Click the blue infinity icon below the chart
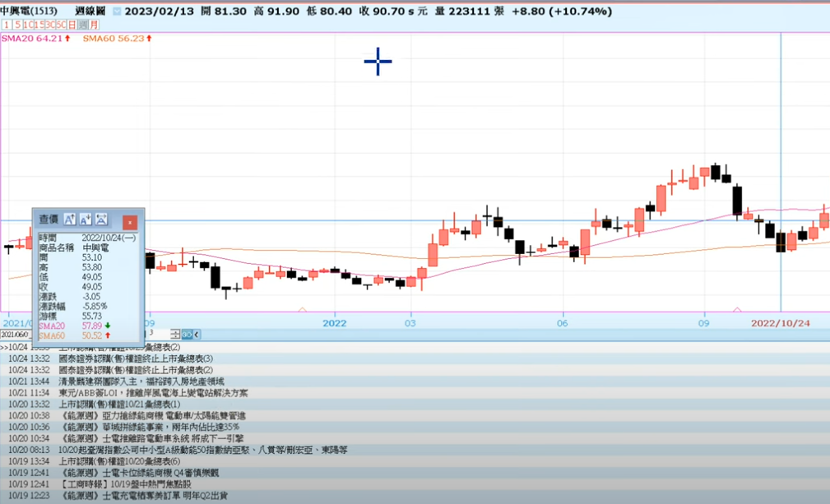The image size is (830, 504). click(188, 335)
